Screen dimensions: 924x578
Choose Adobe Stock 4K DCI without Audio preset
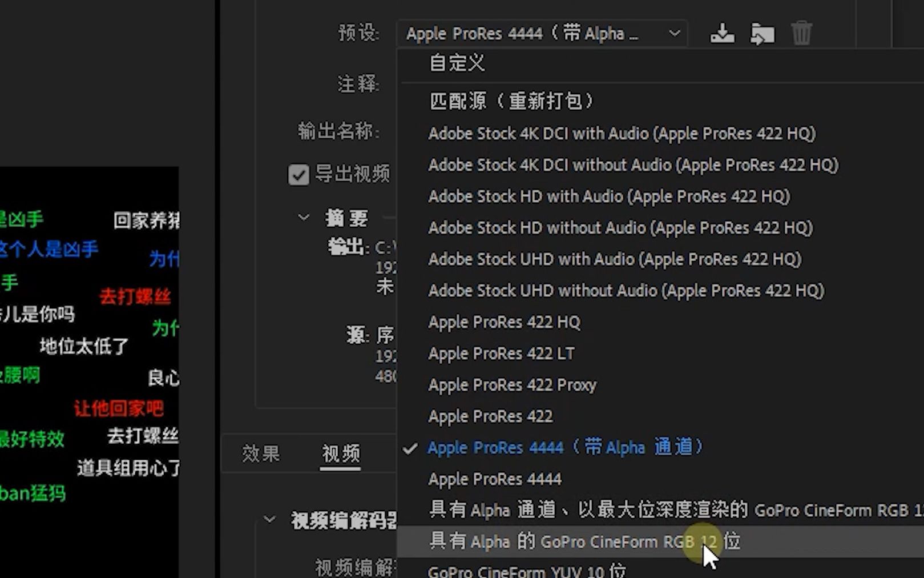tap(660, 165)
